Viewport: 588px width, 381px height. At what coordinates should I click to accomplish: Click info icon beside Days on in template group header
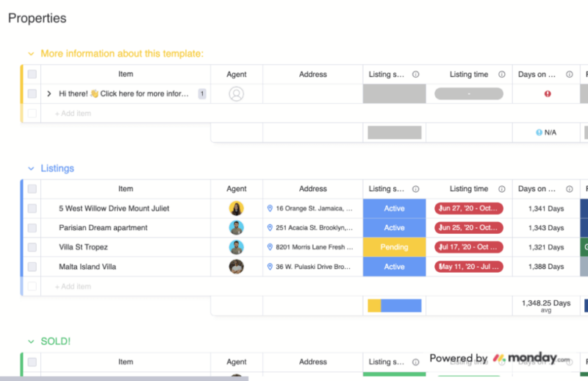tap(569, 74)
